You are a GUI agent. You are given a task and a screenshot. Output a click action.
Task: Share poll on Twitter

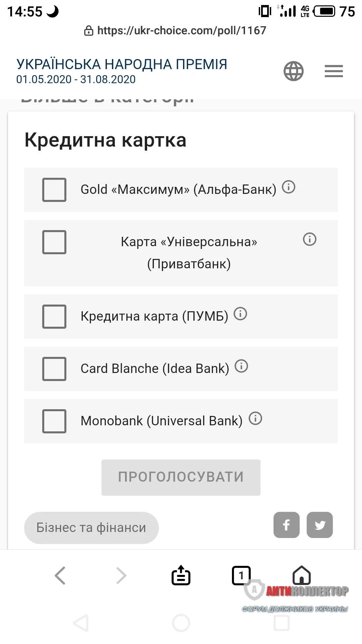click(320, 525)
